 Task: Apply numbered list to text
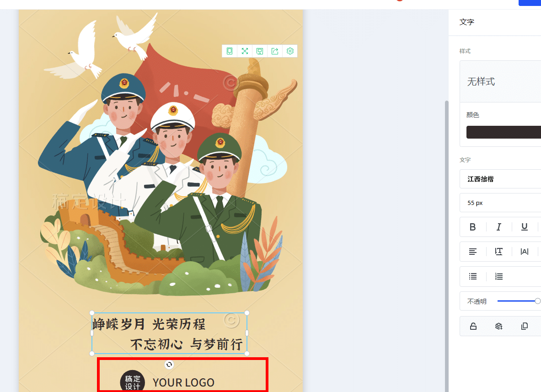[498, 276]
